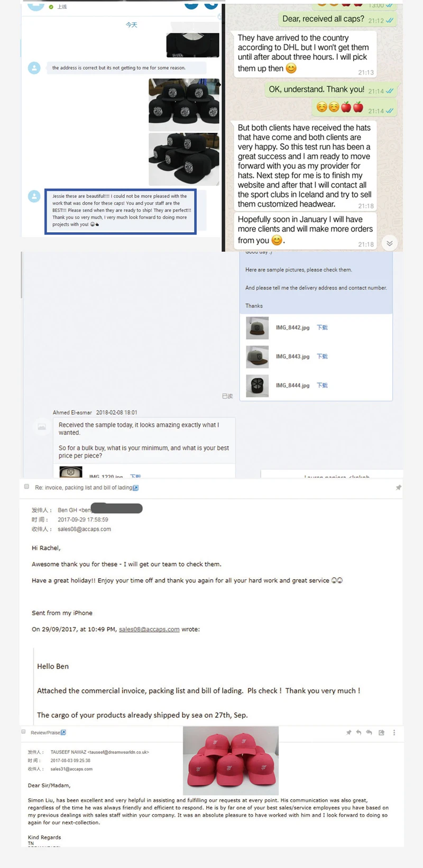Click the sales08@accaps.com link in quoted text

point(149,629)
